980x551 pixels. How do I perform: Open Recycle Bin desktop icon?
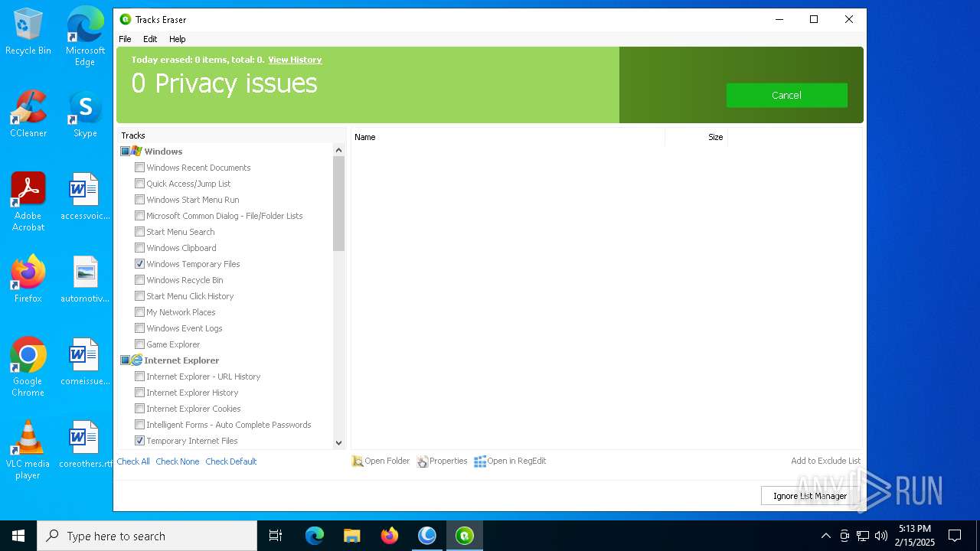click(28, 32)
